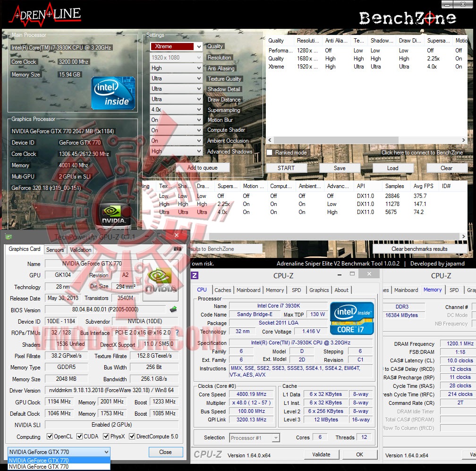Click the START benchmark button
Viewport: 476px width, 471px height.
tap(286, 168)
